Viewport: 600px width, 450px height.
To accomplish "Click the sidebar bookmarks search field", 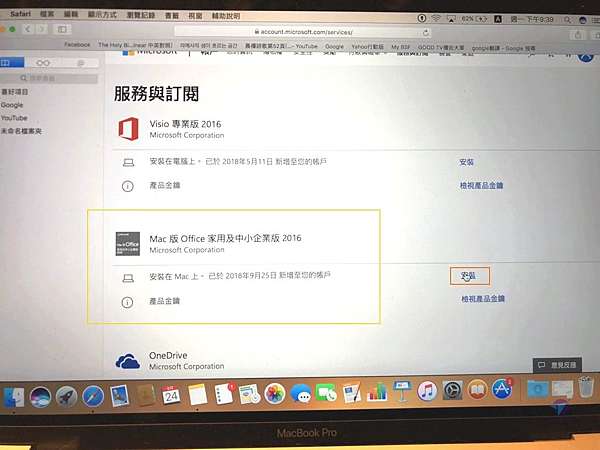I will [49, 78].
